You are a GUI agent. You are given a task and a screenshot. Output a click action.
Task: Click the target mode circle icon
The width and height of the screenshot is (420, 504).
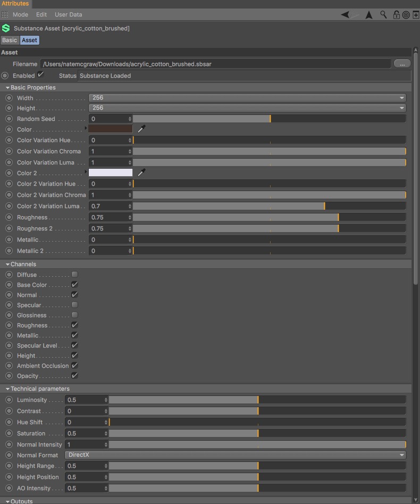[x=406, y=15]
